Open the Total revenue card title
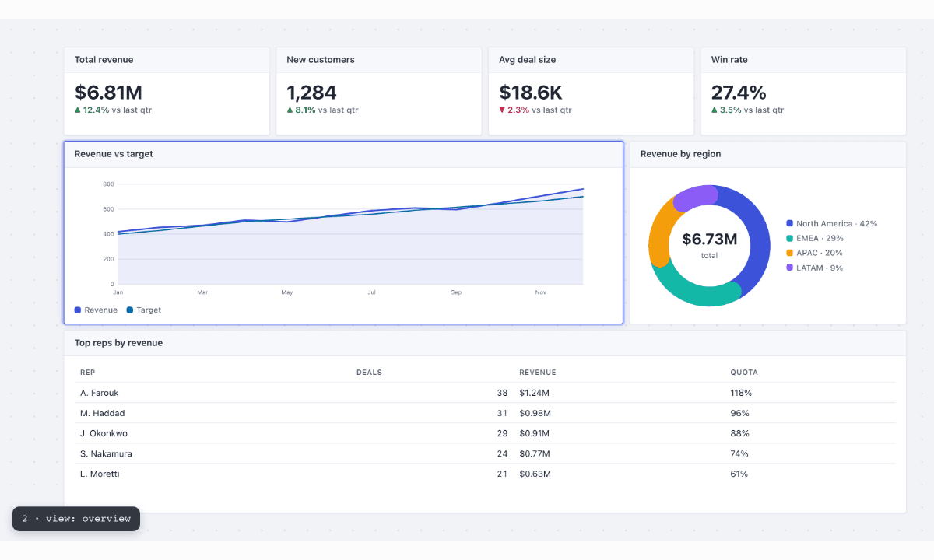The height and width of the screenshot is (560, 934). click(x=104, y=60)
